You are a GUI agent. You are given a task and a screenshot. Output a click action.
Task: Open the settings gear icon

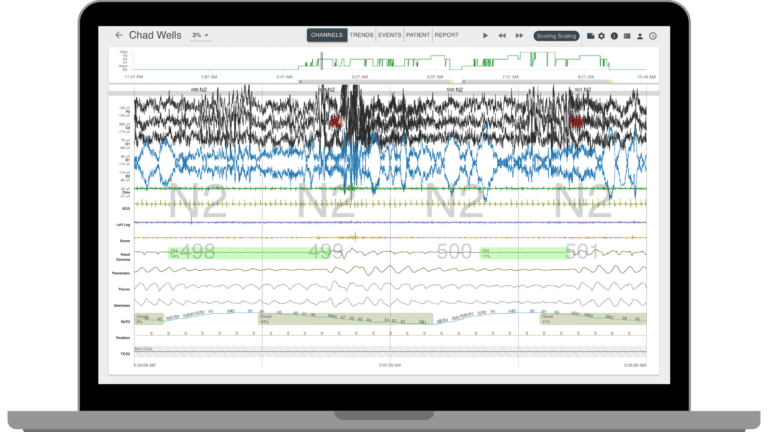click(x=602, y=36)
